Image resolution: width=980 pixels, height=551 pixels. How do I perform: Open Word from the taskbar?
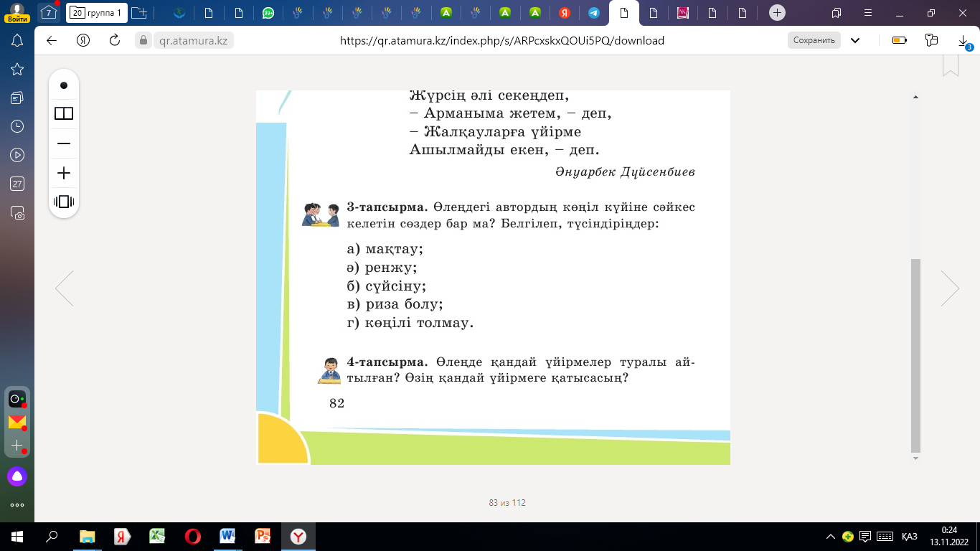click(x=228, y=536)
